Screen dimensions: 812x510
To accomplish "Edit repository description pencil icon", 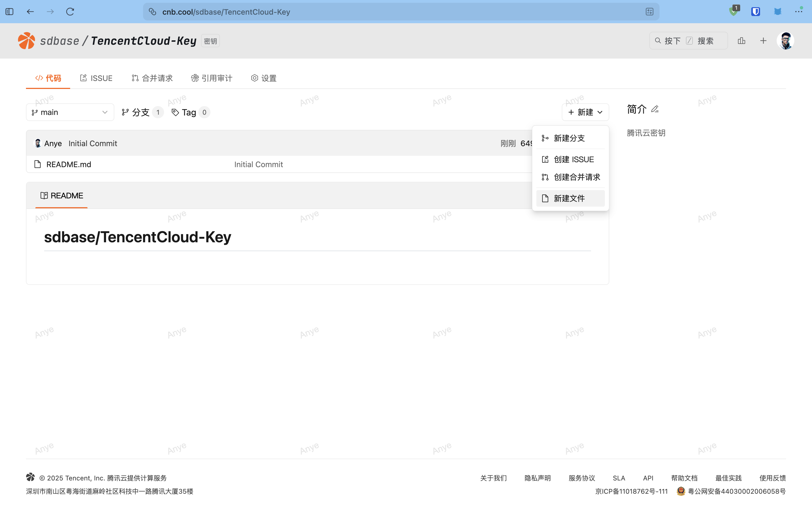I will click(655, 109).
